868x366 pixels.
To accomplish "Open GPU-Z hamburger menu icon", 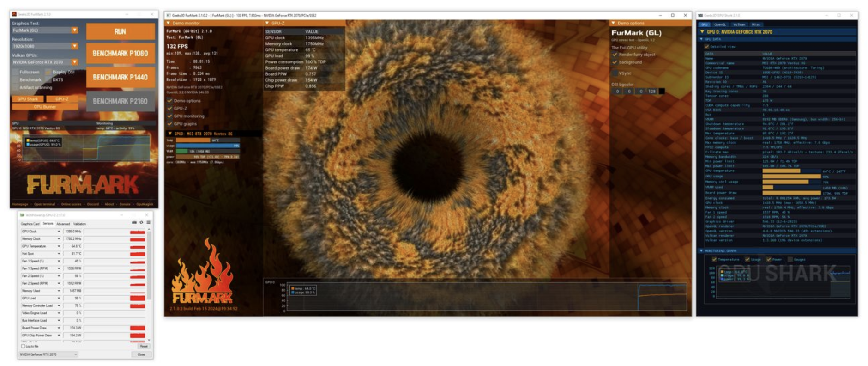I will click(x=148, y=223).
